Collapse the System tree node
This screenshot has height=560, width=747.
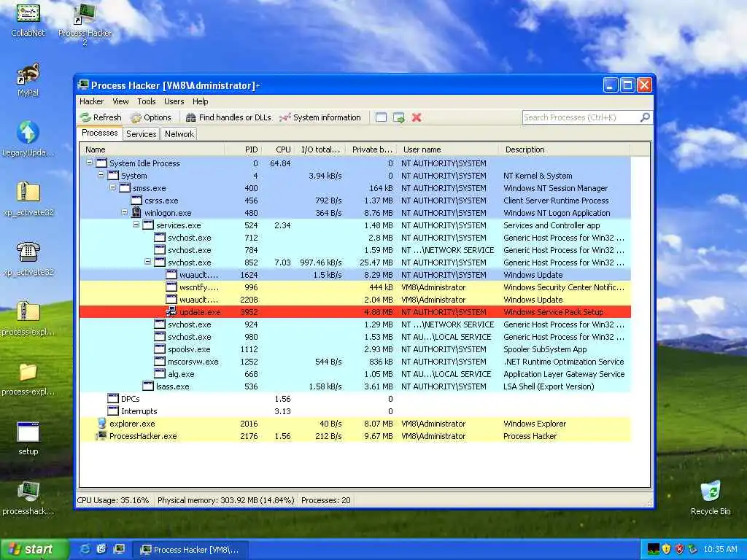tap(101, 175)
